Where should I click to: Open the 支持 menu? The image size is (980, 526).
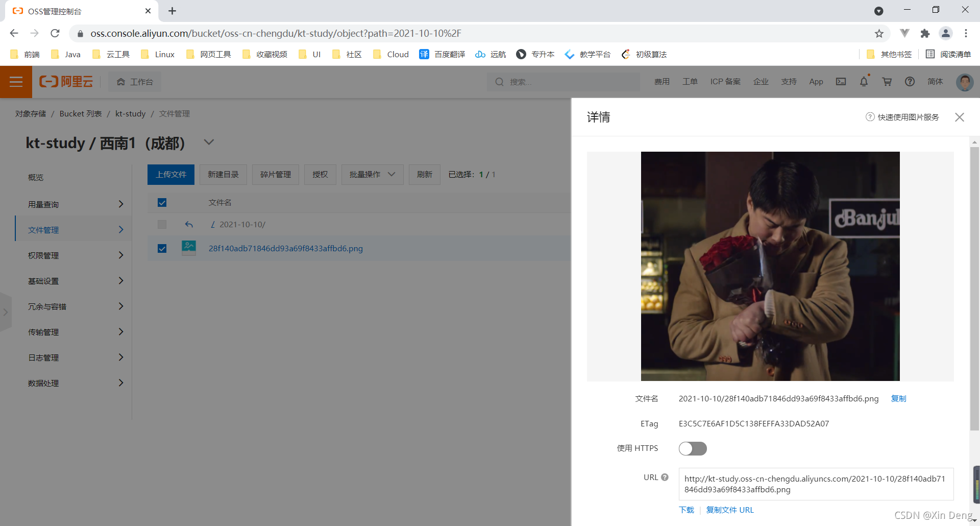coord(789,82)
